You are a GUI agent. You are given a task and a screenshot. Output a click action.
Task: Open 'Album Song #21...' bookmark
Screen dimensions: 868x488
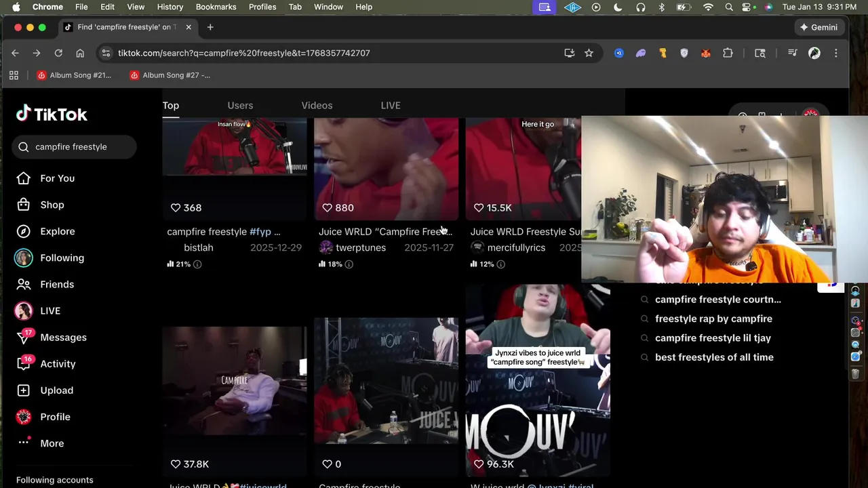pos(75,75)
